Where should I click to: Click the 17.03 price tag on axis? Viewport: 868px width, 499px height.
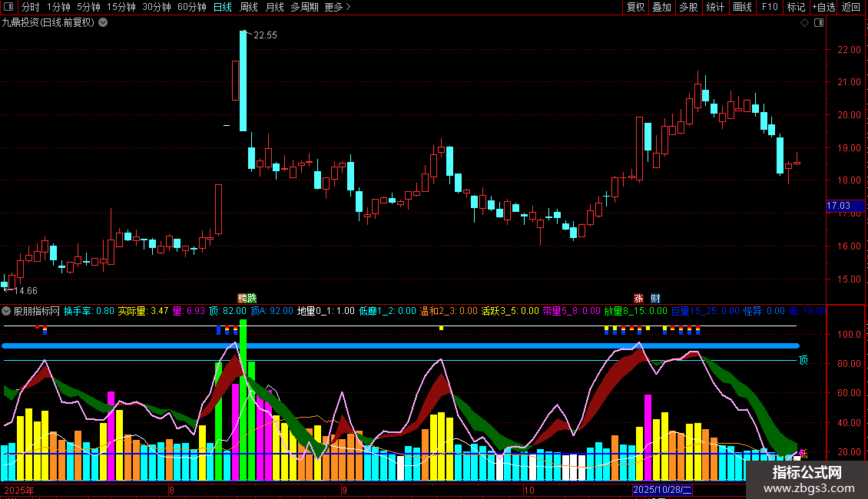845,206
